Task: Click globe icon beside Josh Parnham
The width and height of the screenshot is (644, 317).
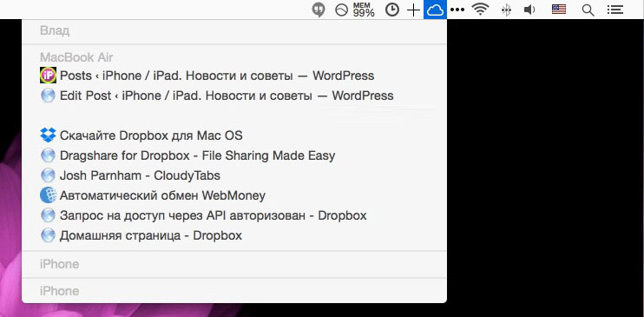Action: click(x=48, y=175)
